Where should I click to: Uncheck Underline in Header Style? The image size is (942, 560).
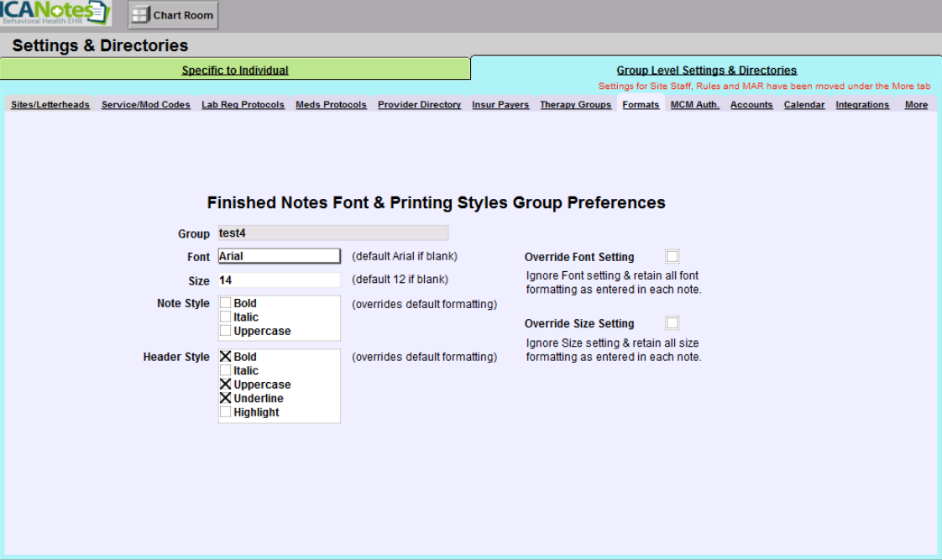coord(226,398)
